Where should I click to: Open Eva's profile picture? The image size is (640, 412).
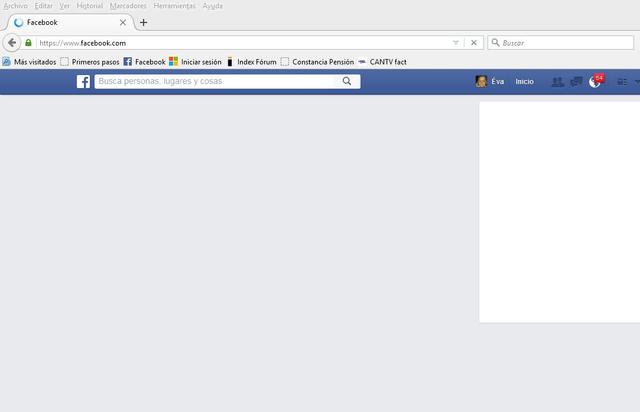click(x=481, y=81)
